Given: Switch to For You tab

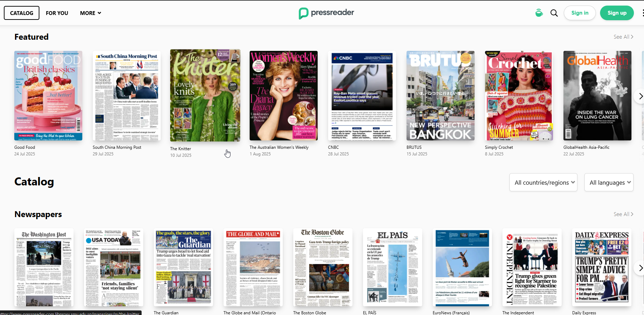Looking at the screenshot, I should click(57, 13).
